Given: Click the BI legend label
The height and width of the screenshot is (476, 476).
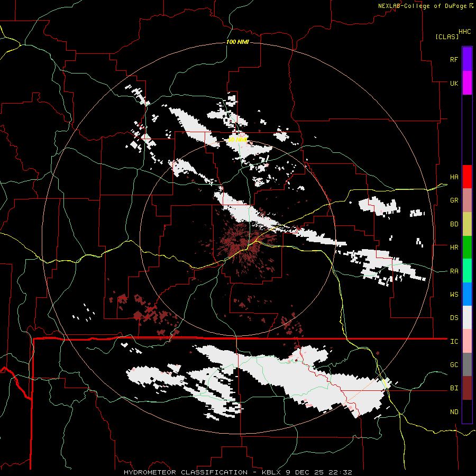Looking at the screenshot, I should tap(454, 388).
